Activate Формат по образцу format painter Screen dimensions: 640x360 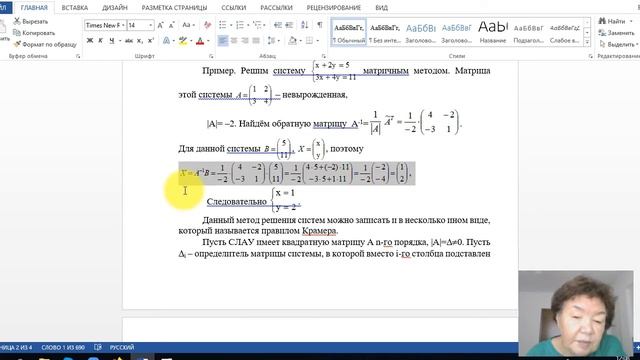[x=45, y=44]
